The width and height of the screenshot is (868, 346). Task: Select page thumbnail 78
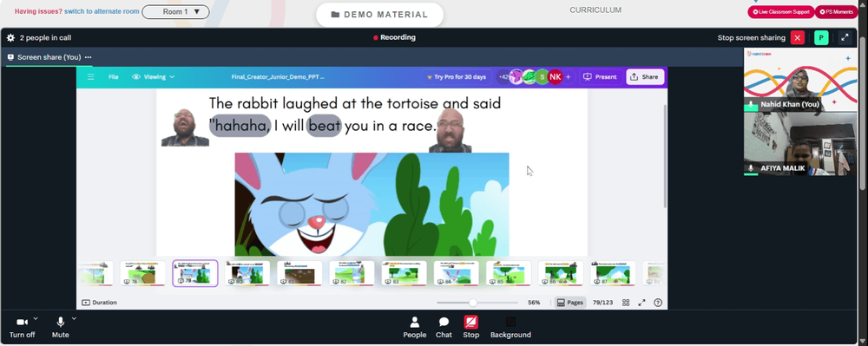click(143, 274)
